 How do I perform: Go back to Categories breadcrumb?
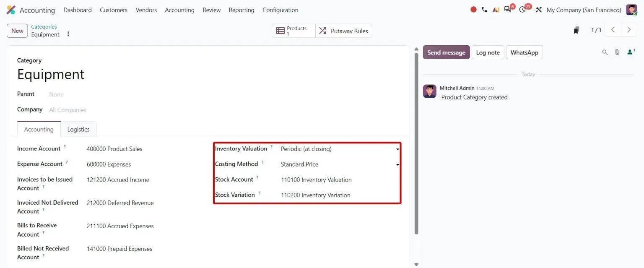[44, 26]
